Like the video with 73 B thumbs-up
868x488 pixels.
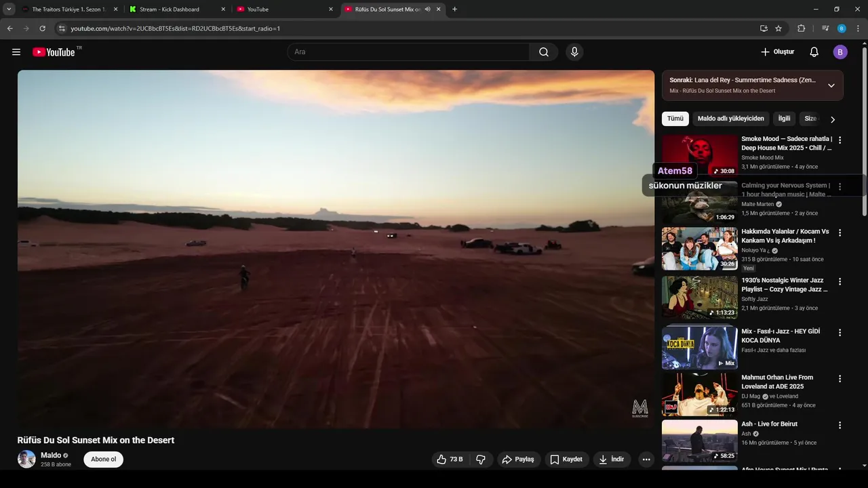pyautogui.click(x=450, y=460)
